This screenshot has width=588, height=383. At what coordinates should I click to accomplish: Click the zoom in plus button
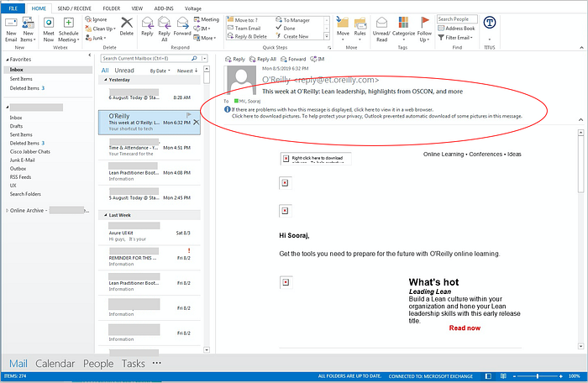561,376
